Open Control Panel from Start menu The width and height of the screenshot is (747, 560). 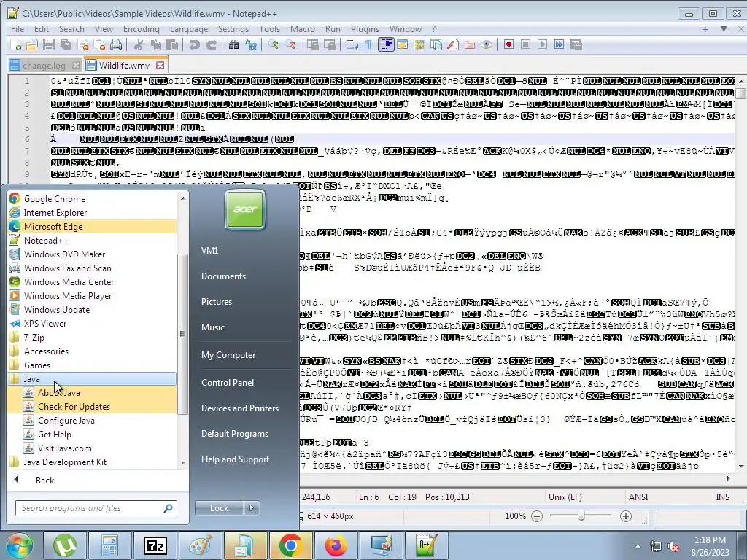click(x=228, y=382)
